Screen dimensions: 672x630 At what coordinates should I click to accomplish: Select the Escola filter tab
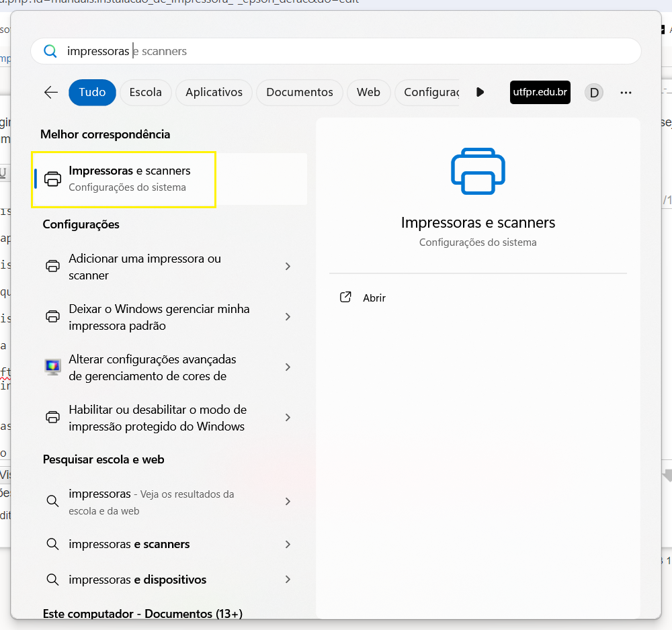pyautogui.click(x=145, y=93)
